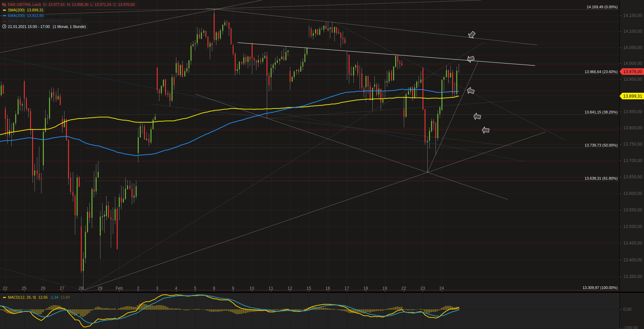Select the Fibonacci label 14.169,49 (0.00%)
Image resolution: width=644 pixels, height=329 pixels.
pyautogui.click(x=602, y=7)
